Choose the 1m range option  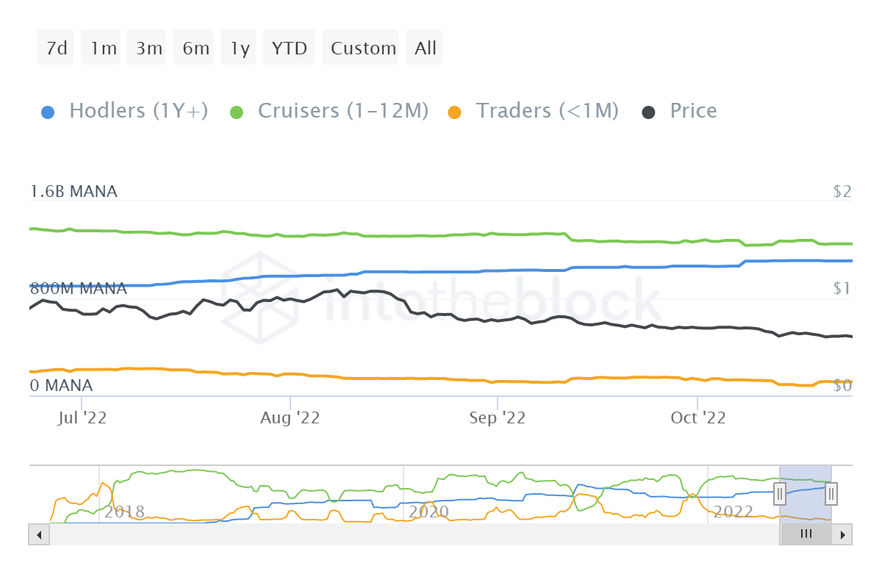103,49
